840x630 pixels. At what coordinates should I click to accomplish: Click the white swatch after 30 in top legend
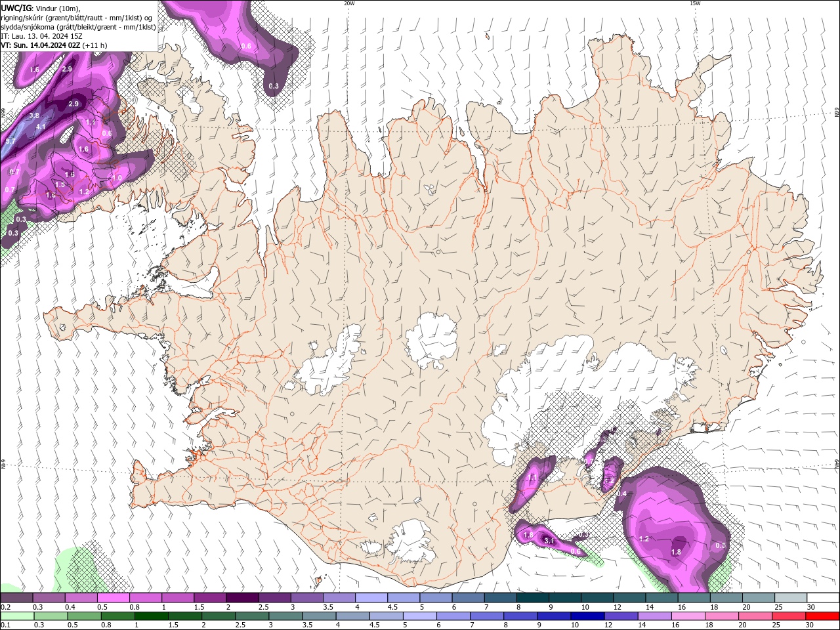tap(823, 598)
